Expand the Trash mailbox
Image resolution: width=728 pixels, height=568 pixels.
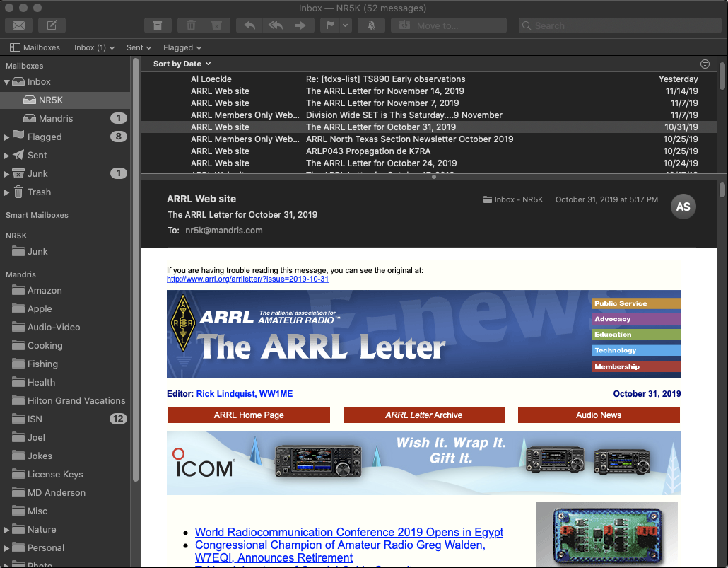(x=6, y=192)
